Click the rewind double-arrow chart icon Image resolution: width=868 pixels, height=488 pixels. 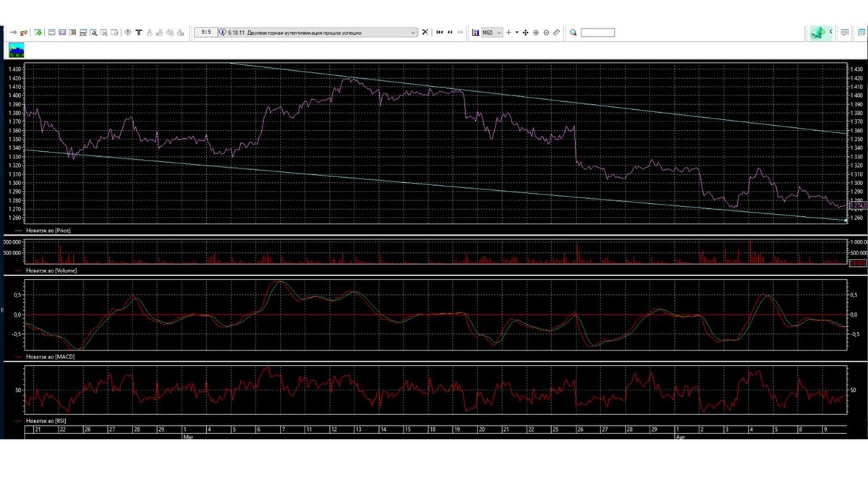point(450,33)
